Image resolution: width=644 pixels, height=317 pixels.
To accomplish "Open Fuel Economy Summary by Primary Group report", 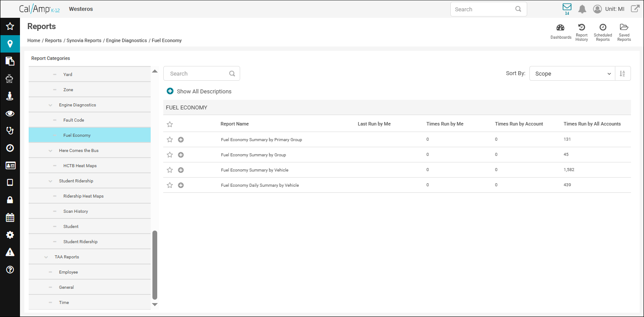I will [x=261, y=140].
